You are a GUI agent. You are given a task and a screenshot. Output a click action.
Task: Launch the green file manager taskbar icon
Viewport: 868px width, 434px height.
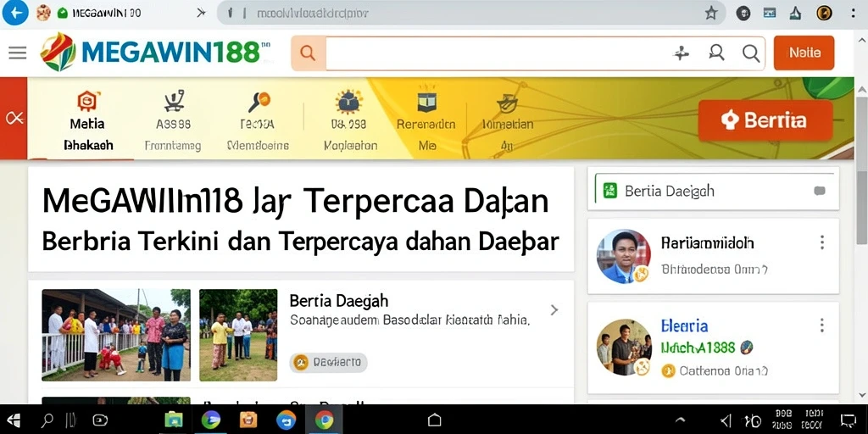point(175,420)
